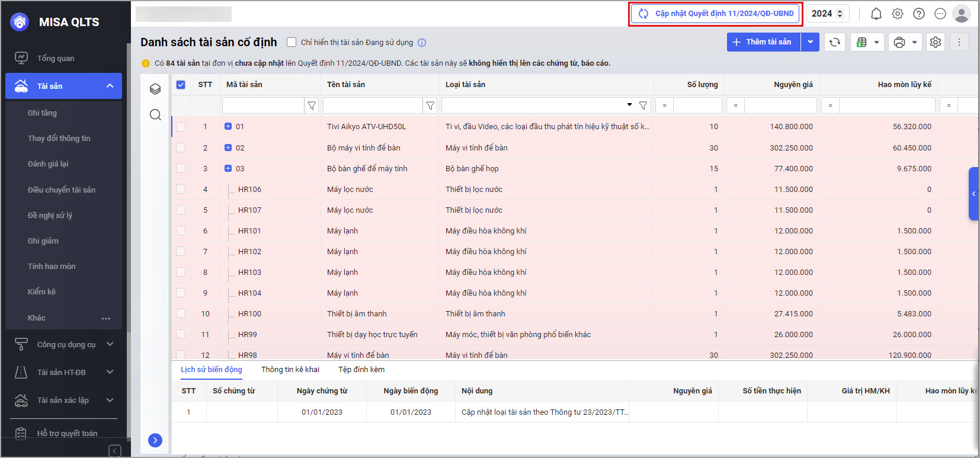Click the print icon in toolbar
This screenshot has height=458, width=980.
pos(899,42)
